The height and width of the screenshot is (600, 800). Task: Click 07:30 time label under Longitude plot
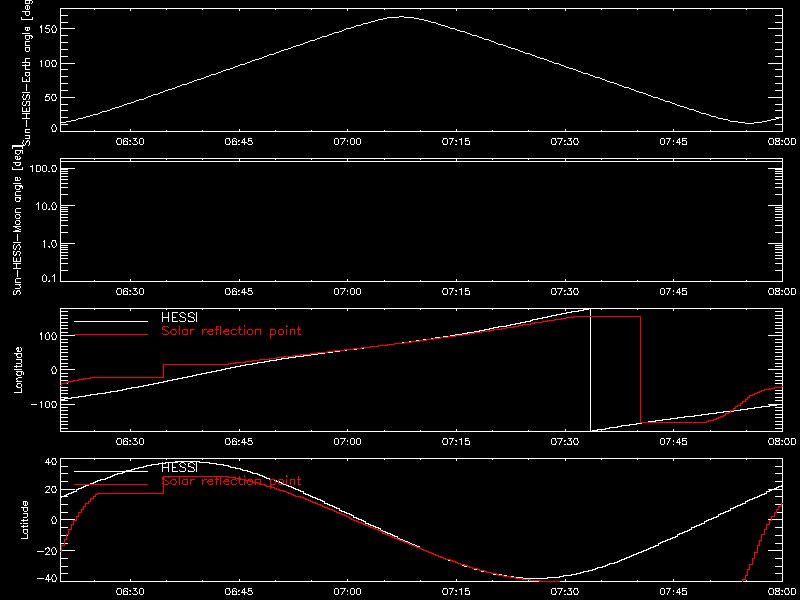point(565,442)
